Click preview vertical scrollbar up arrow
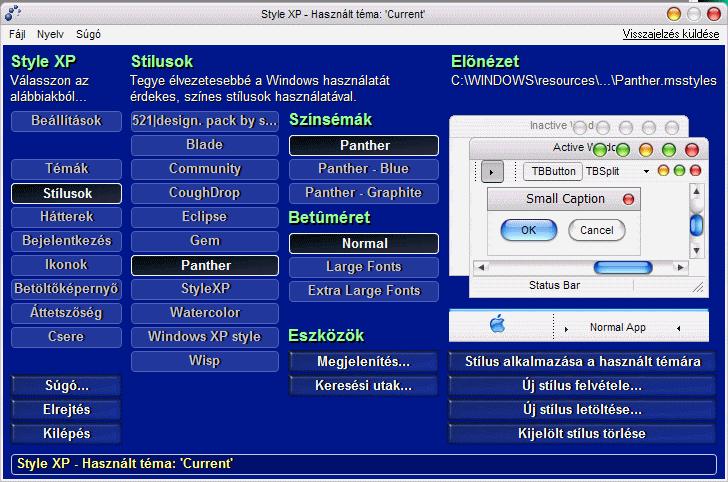The height and width of the screenshot is (482, 728). click(696, 191)
